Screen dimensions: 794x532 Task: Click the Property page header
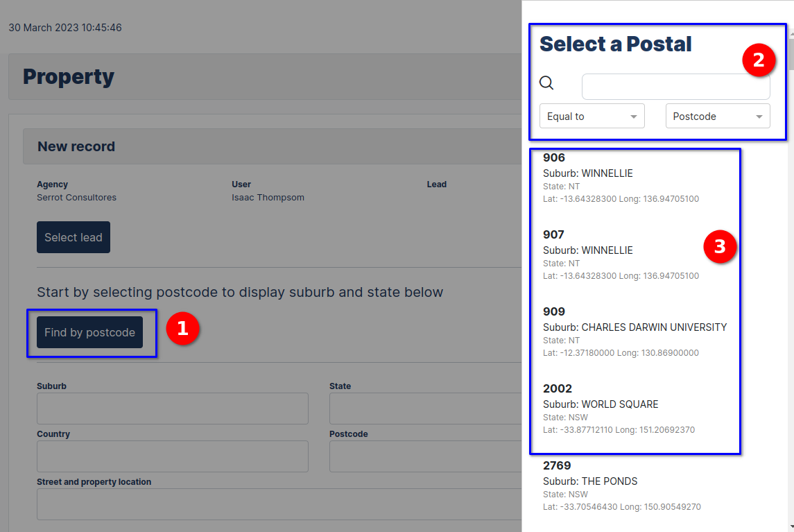(69, 76)
